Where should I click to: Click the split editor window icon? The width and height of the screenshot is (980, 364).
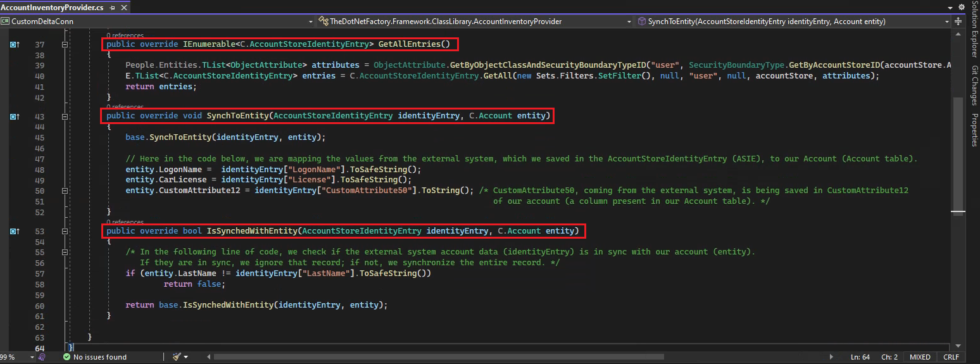point(958,21)
